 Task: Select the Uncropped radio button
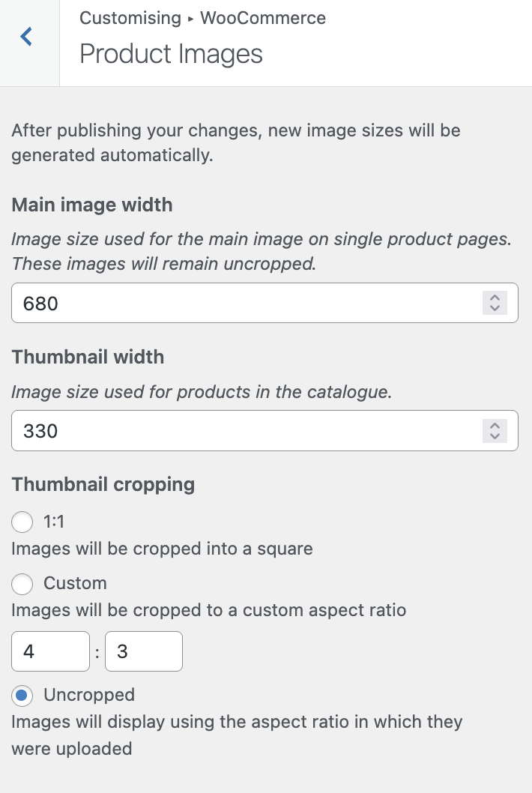pyautogui.click(x=22, y=696)
